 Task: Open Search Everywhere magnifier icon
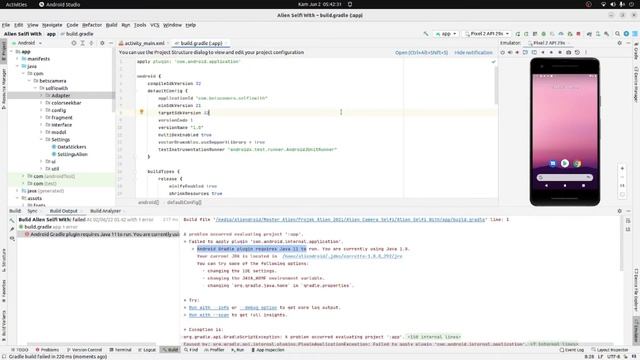(x=618, y=34)
